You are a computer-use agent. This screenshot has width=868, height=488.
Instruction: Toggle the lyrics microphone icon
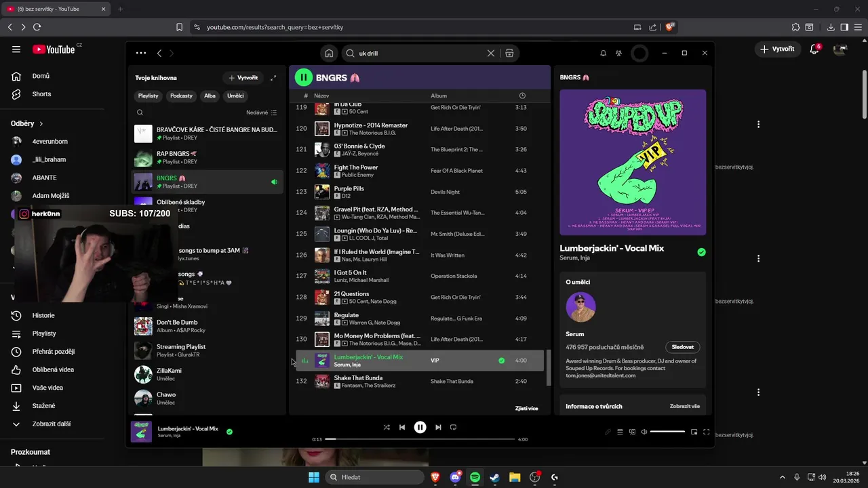pos(608,432)
